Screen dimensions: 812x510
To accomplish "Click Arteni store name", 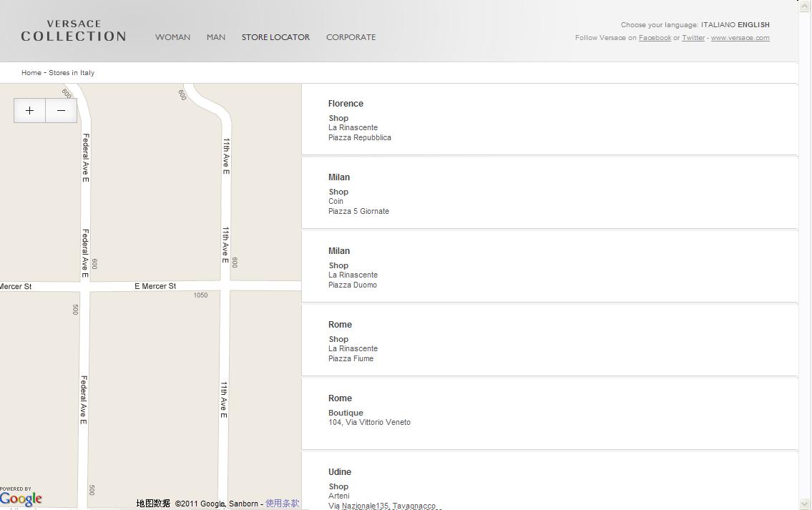I will tap(338, 496).
